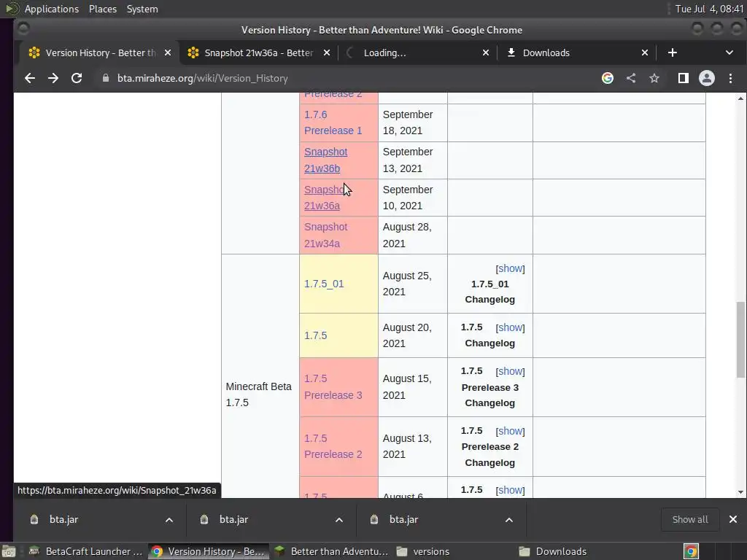Open the 1.7.5 Prerelease 3 link
This screenshot has height=560, width=747.
(x=333, y=386)
